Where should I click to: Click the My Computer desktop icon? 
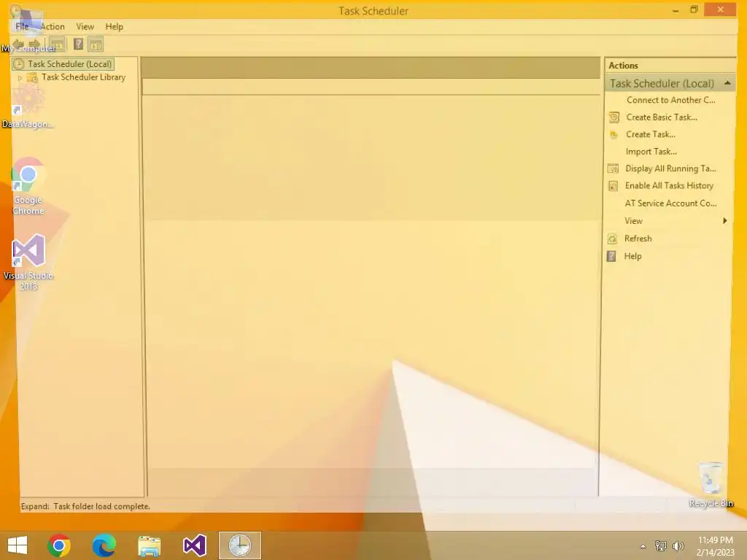[28, 29]
